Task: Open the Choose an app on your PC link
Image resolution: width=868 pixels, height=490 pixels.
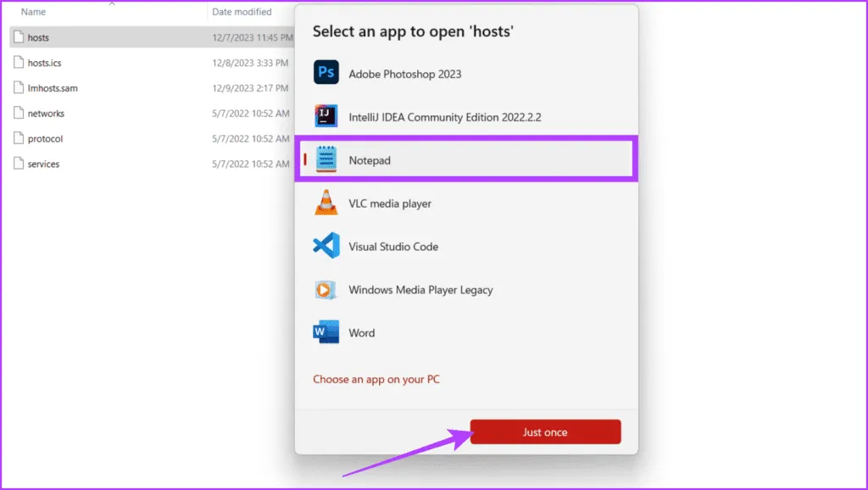Action: coord(376,379)
